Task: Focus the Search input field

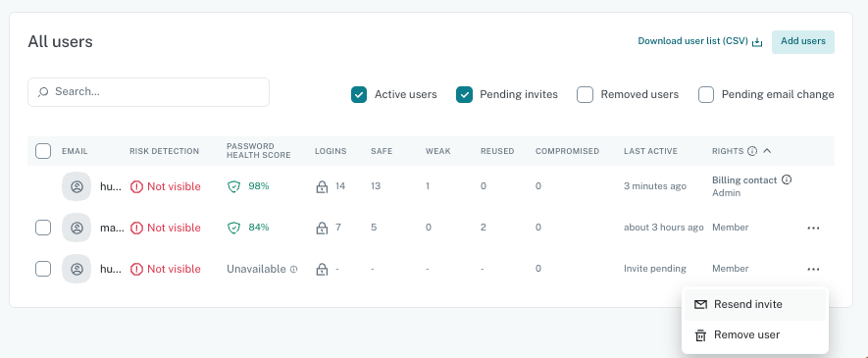Action: [148, 92]
